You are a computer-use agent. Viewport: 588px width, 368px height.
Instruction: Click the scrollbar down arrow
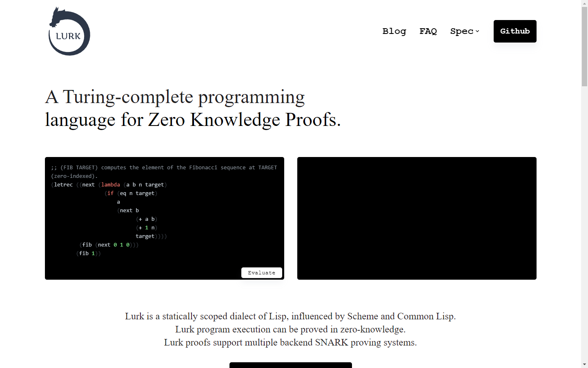584,364
